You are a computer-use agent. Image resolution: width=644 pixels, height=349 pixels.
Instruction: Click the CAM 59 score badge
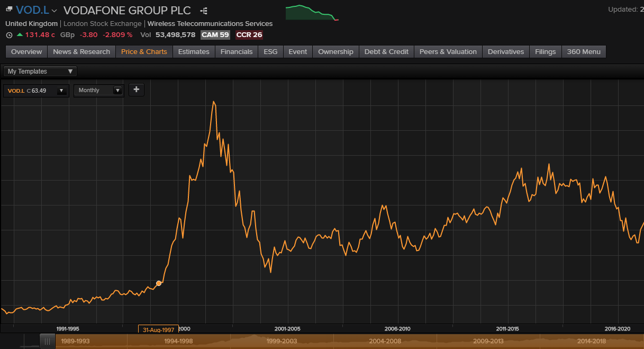pos(215,35)
